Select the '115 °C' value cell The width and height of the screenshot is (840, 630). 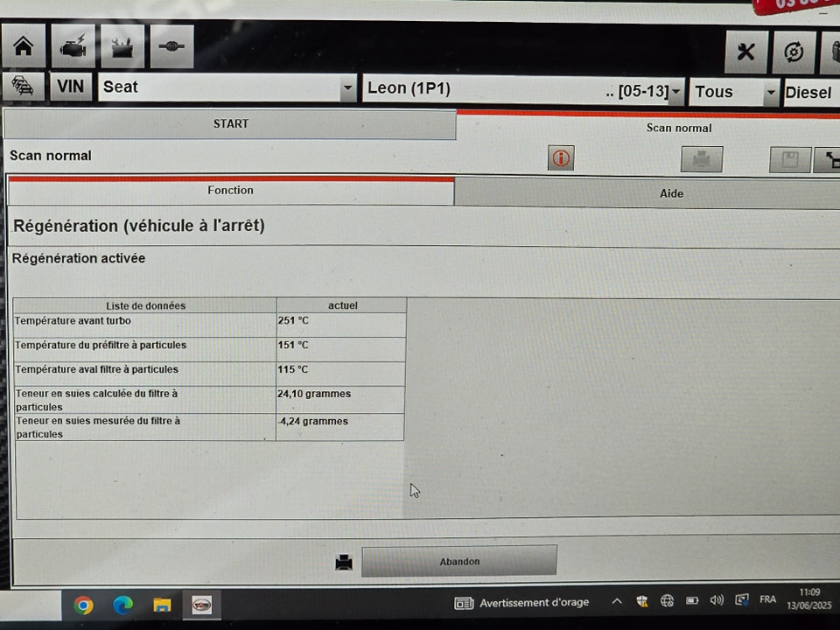(x=340, y=374)
